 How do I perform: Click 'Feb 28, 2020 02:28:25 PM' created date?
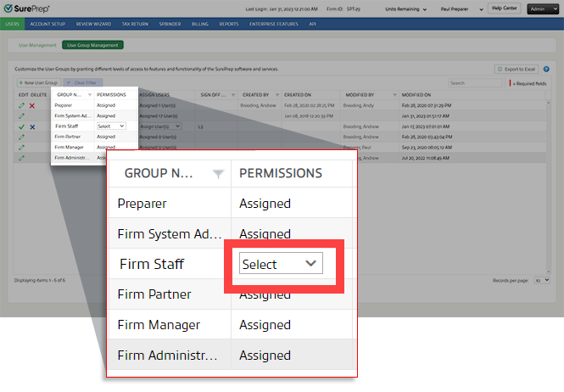[310, 105]
